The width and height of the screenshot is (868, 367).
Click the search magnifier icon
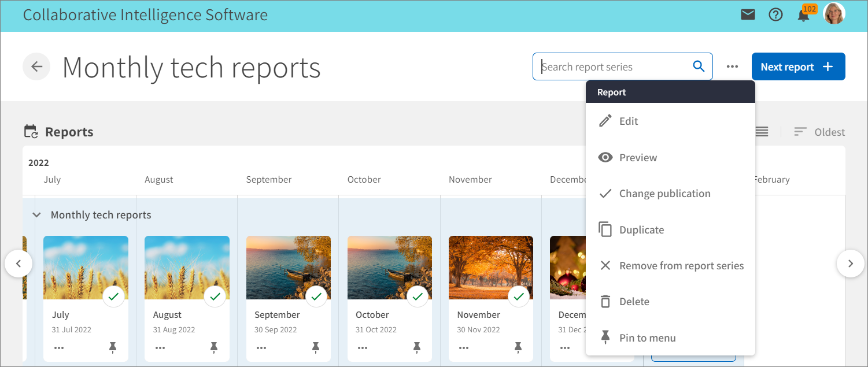click(699, 66)
